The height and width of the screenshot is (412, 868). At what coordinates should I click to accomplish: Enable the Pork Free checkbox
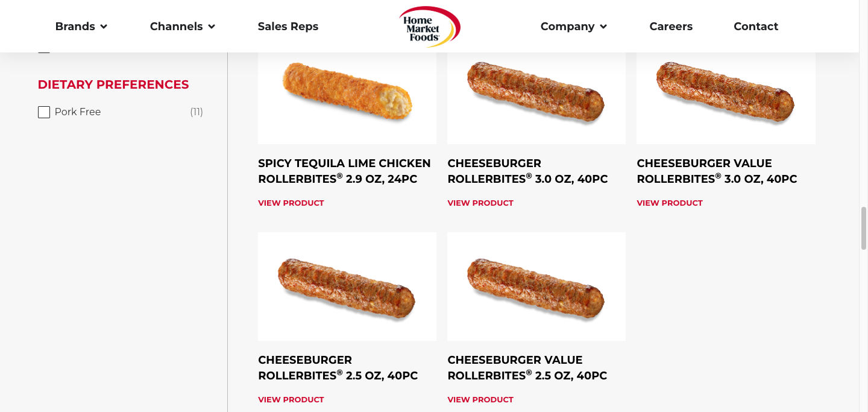(x=44, y=112)
